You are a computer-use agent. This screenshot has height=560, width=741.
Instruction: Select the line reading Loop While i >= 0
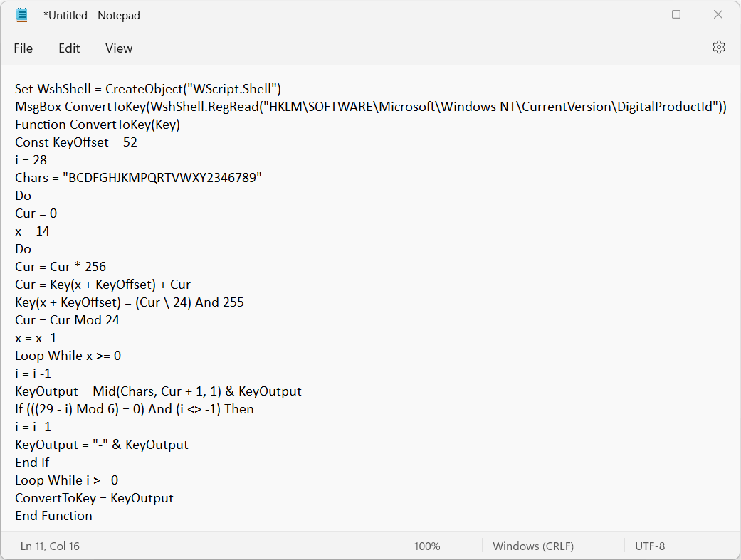[x=66, y=480]
